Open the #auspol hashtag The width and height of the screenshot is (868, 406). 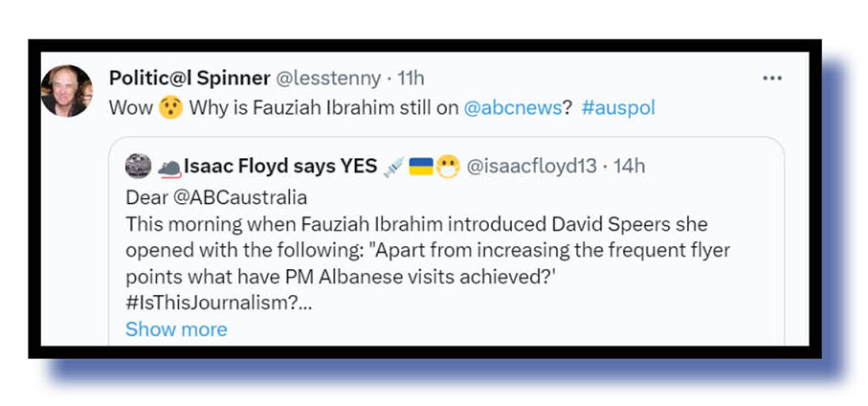point(618,107)
